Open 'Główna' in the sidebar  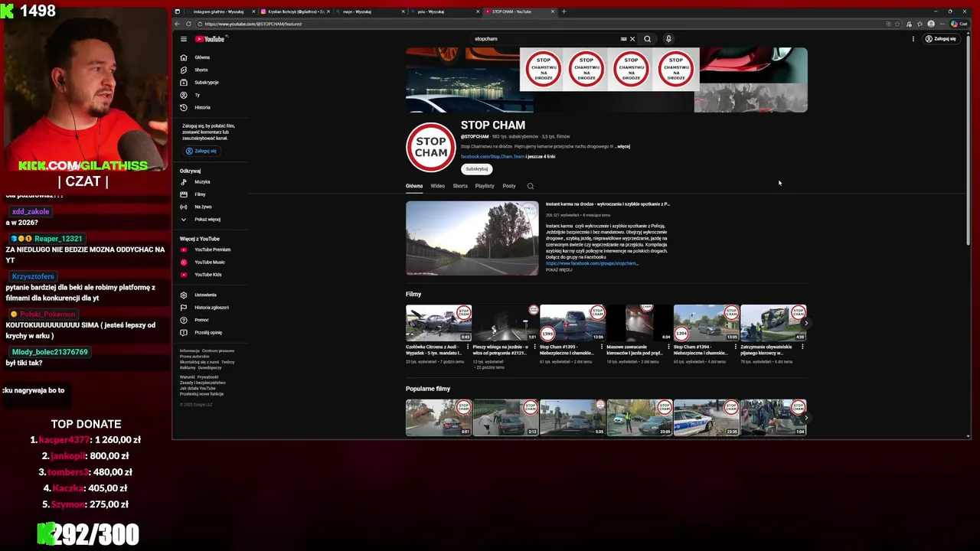pyautogui.click(x=202, y=57)
